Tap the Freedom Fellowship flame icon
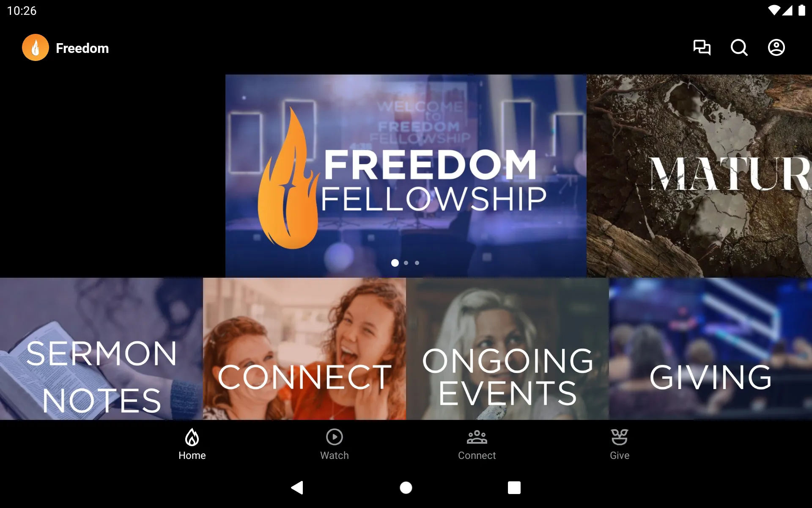Screen dimensions: 812x508 pyautogui.click(x=36, y=47)
